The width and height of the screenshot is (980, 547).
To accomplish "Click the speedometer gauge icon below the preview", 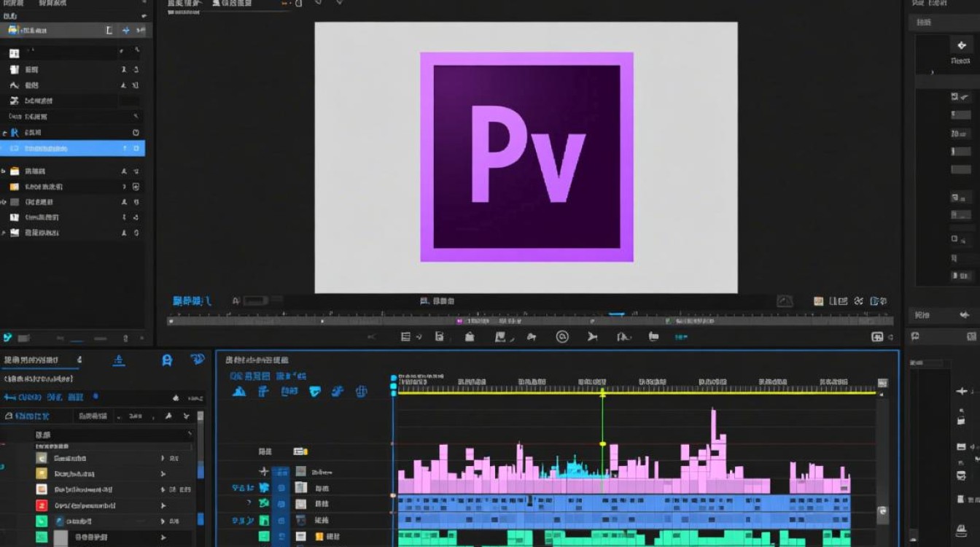I will (x=785, y=300).
